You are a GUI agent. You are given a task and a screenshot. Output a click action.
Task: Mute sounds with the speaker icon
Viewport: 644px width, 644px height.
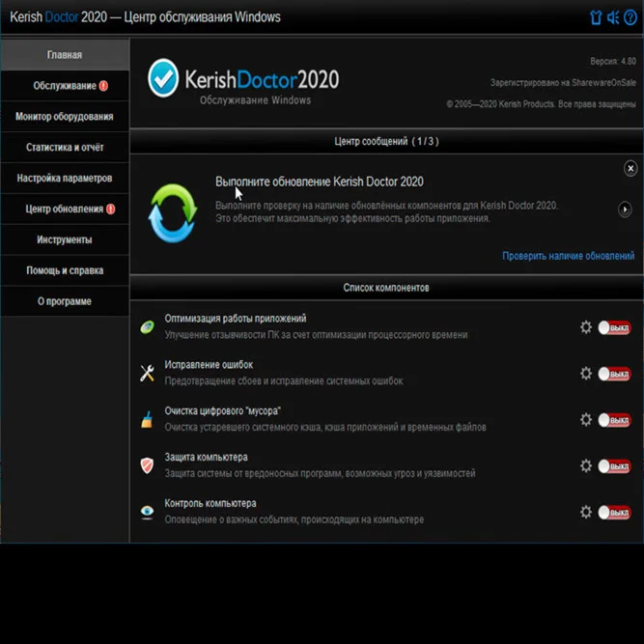(x=613, y=17)
